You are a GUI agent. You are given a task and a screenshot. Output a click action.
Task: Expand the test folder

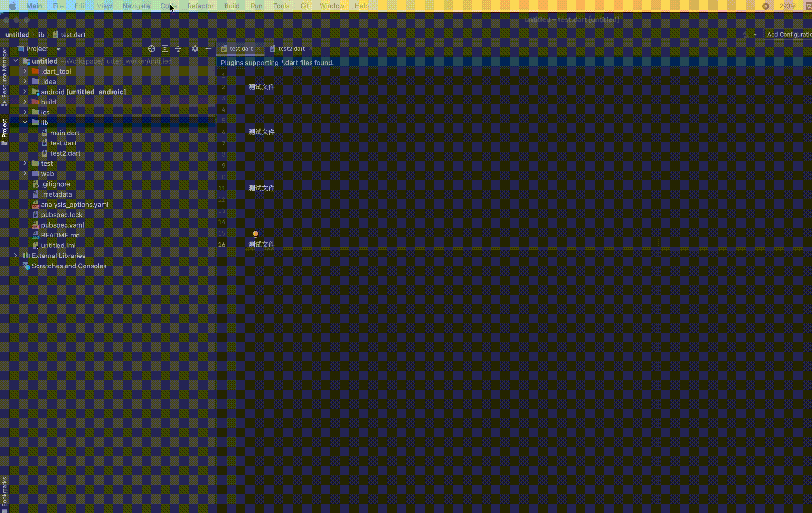tap(25, 163)
